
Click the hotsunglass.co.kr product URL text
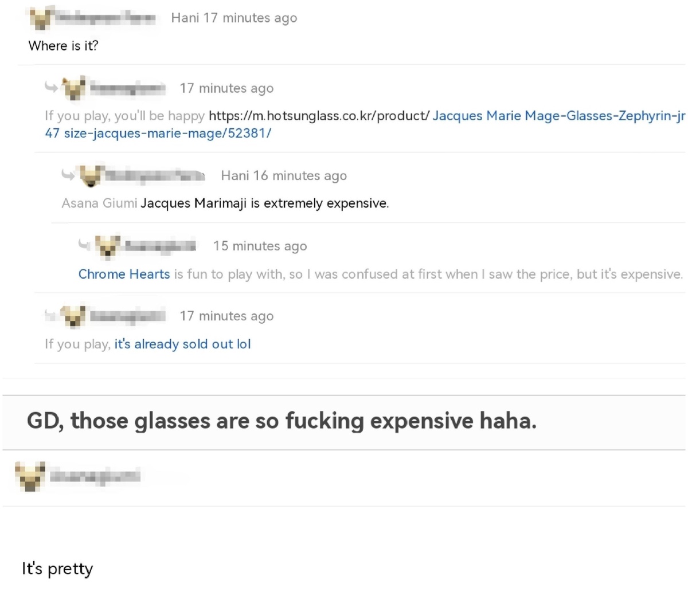coord(319,115)
